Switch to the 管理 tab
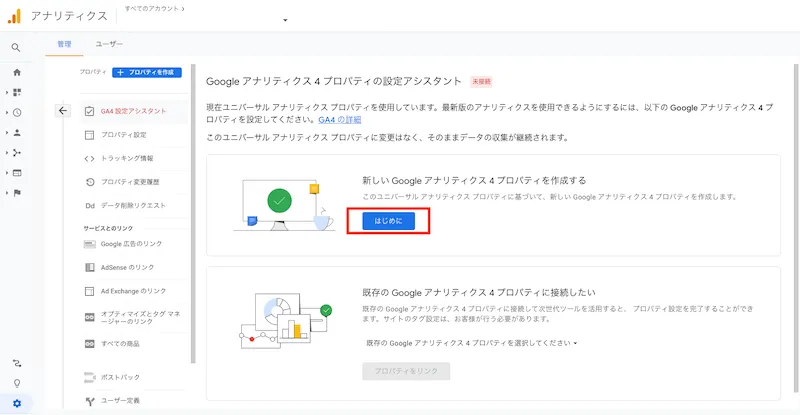The width and height of the screenshot is (800, 415). (x=64, y=44)
